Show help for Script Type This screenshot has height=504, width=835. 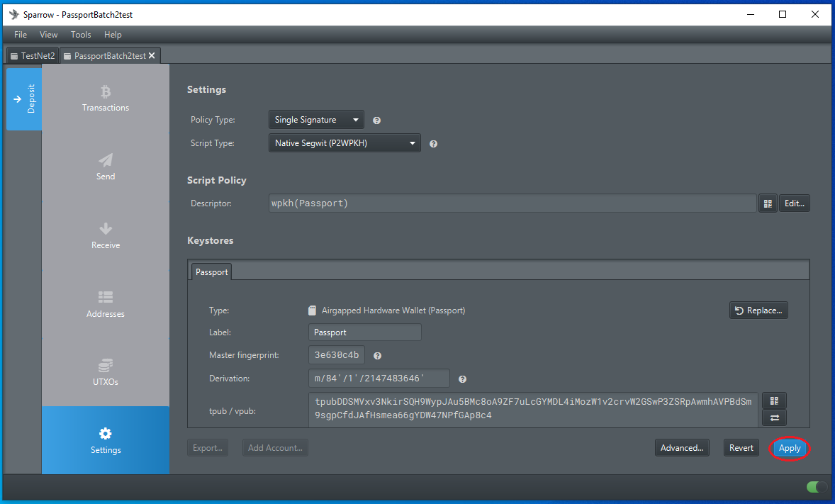pyautogui.click(x=434, y=144)
